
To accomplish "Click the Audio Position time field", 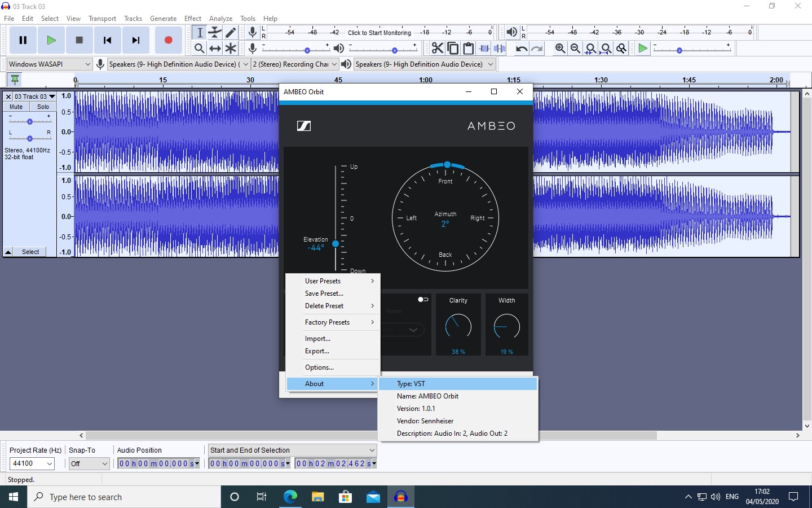I will coord(158,463).
